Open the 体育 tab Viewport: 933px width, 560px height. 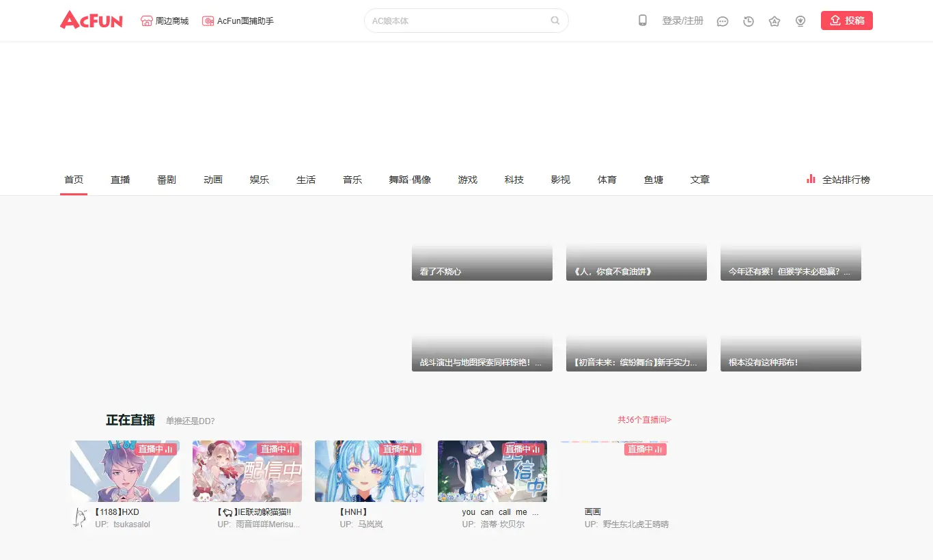[607, 180]
